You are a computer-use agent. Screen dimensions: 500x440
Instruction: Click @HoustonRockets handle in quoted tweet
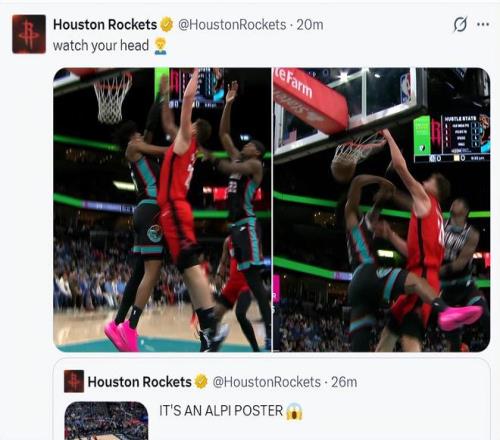(x=267, y=382)
